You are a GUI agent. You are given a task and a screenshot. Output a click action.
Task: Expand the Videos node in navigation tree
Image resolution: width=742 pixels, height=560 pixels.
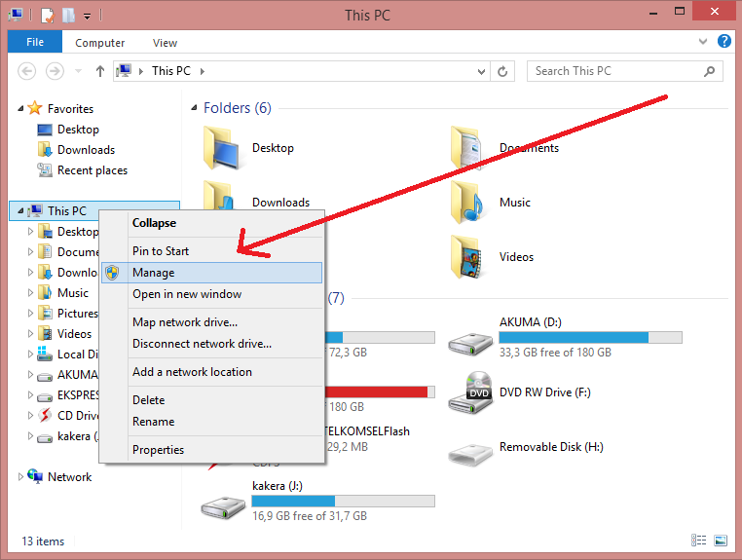coord(30,334)
